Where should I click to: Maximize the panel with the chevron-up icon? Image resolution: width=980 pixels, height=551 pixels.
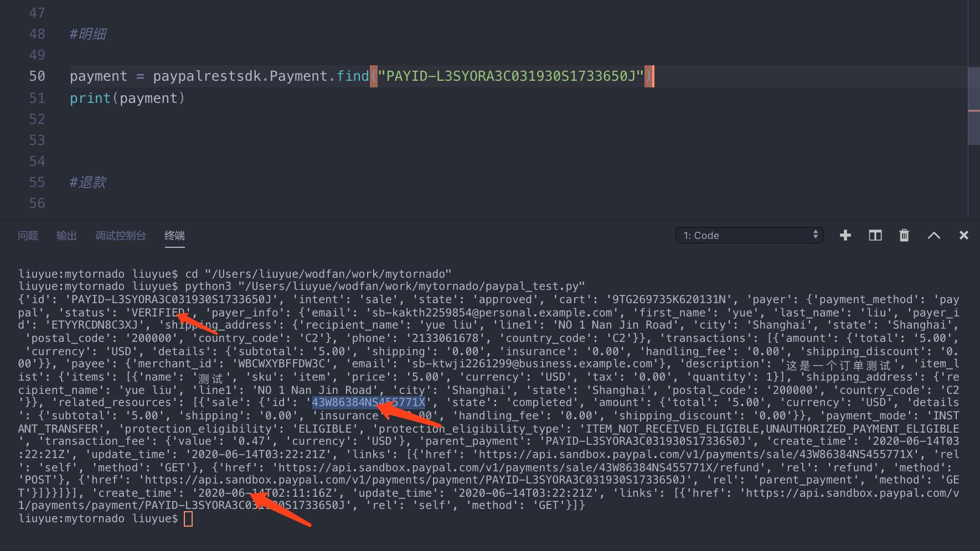pos(934,235)
